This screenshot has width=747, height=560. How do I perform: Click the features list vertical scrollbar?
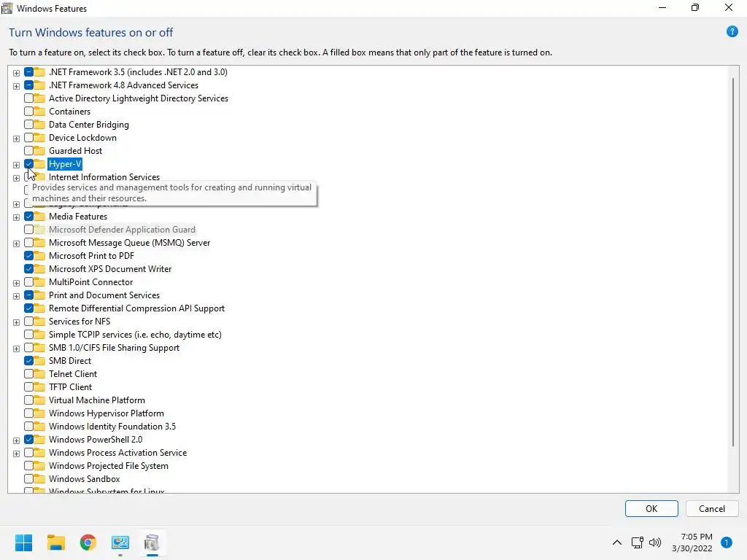(733, 262)
